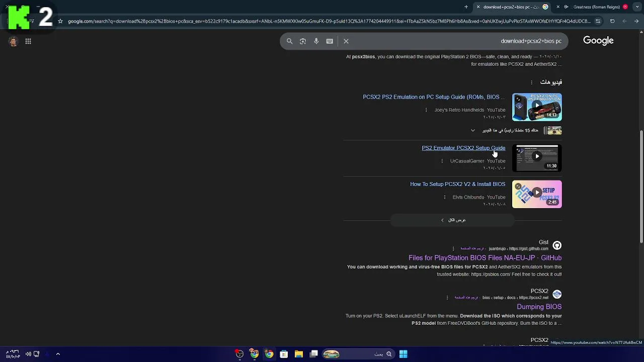644x362 pixels.
Task: Open Task View in taskbar
Action: pos(314,354)
